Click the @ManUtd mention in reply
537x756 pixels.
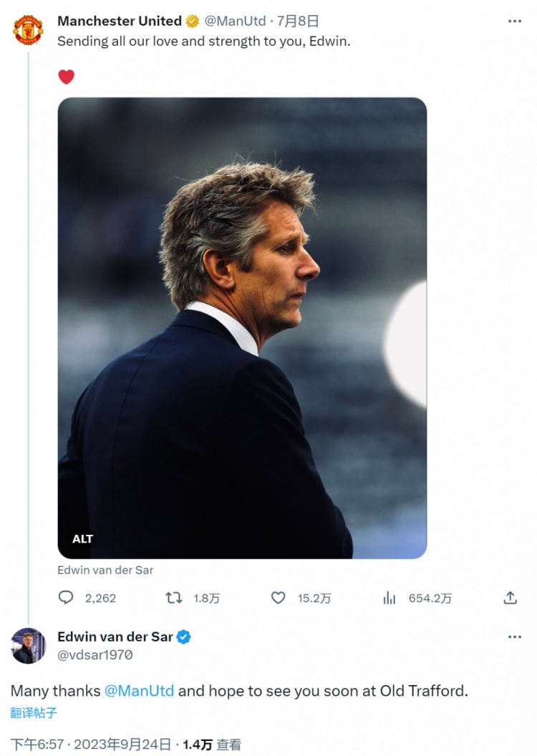[x=139, y=691]
